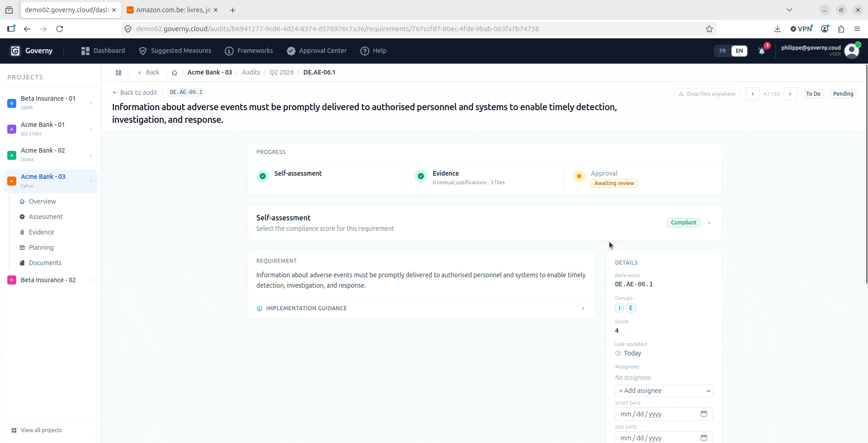Open Assessment in sidebar

46,217
